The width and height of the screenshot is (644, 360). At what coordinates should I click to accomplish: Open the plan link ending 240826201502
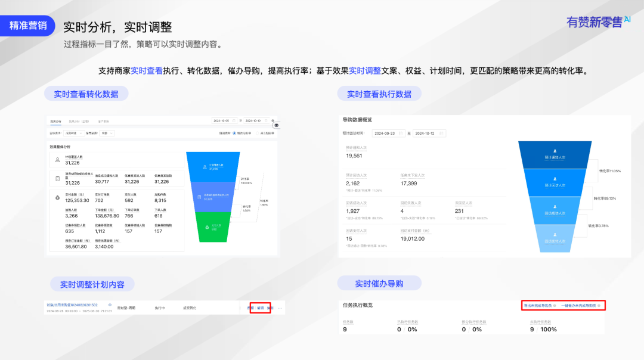point(72,305)
